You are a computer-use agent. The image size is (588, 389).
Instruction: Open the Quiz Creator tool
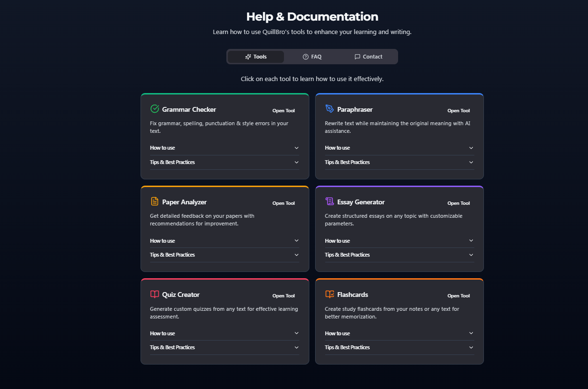(x=283, y=296)
